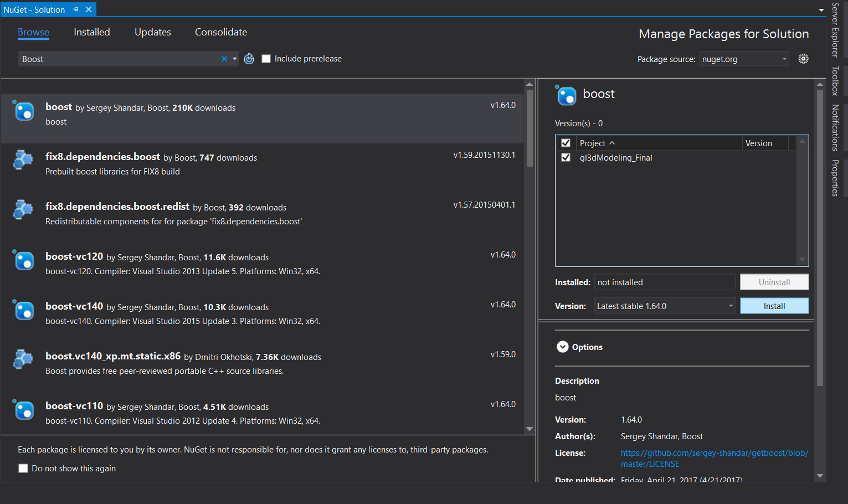This screenshot has height=504, width=848.
Task: Open the search history dropdown arrow
Action: (235, 59)
